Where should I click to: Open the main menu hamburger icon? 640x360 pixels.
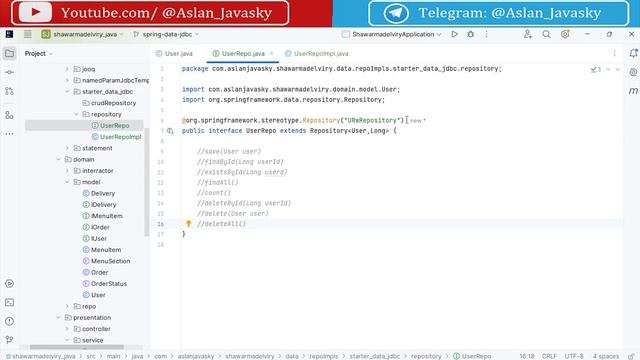coord(27,34)
